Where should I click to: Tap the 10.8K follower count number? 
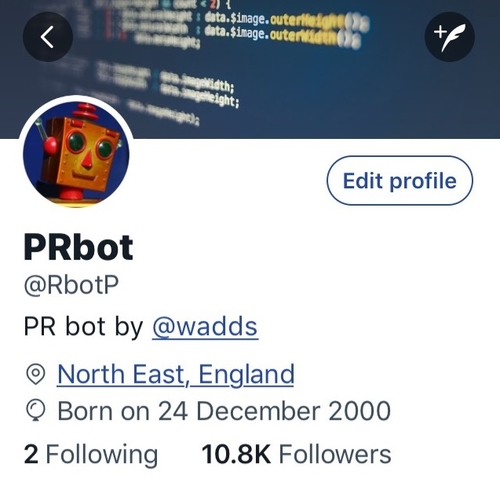[236, 454]
